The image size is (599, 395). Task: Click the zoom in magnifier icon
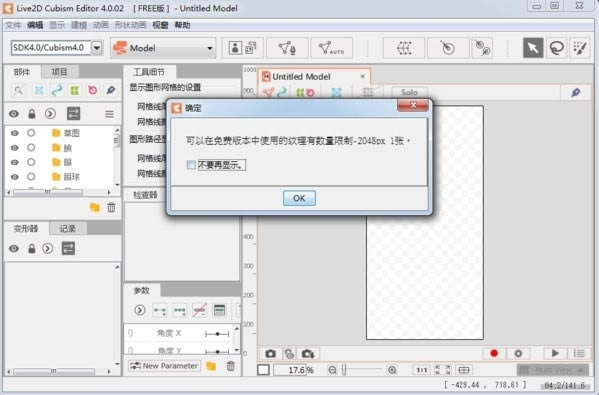pos(392,370)
